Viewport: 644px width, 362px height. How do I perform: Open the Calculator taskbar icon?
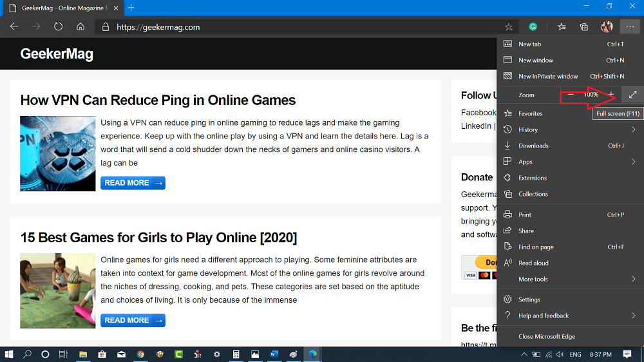pyautogui.click(x=236, y=354)
